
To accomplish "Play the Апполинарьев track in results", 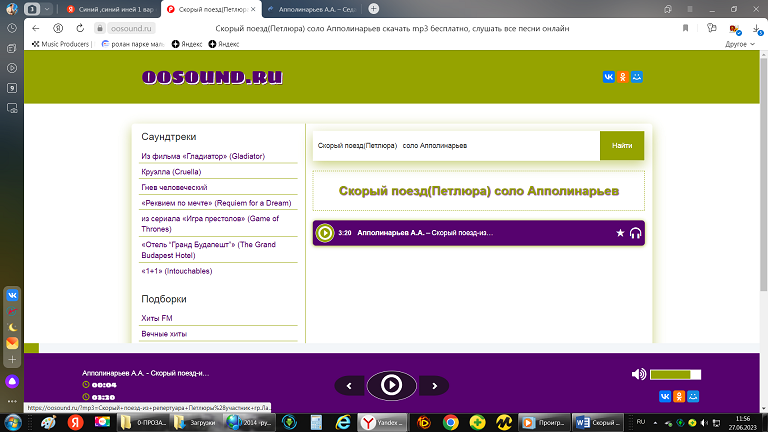I will [325, 233].
